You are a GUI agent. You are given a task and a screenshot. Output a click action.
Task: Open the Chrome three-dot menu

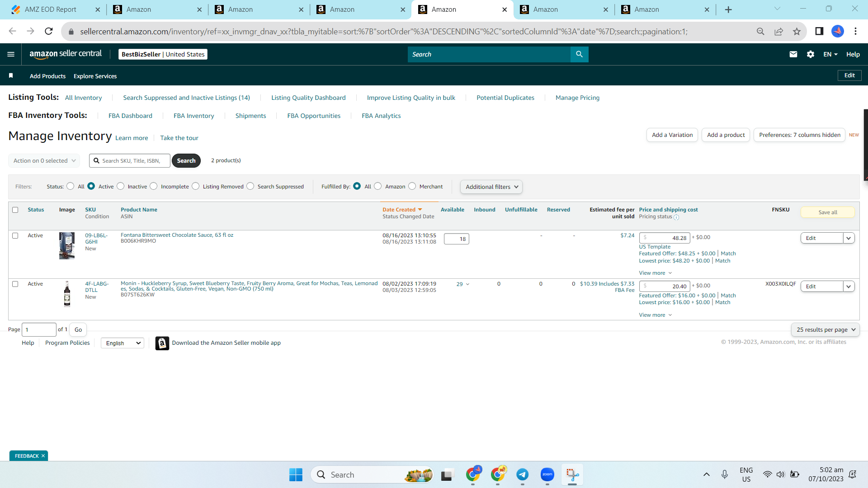pyautogui.click(x=855, y=31)
